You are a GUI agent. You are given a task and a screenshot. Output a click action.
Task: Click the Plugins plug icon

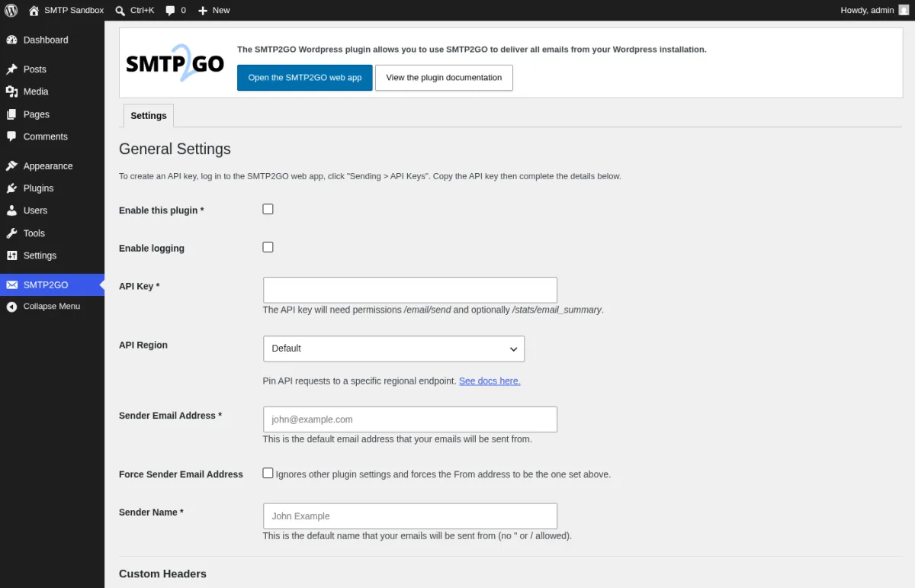click(11, 188)
